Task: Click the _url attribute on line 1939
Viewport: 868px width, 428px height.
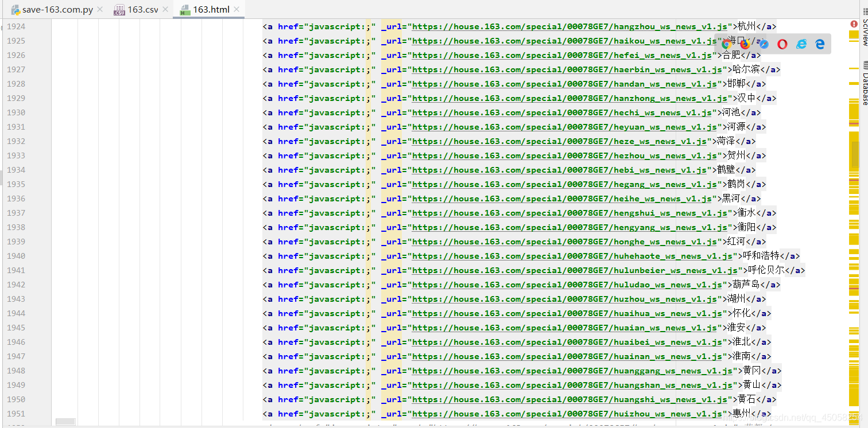Action: tap(391, 242)
